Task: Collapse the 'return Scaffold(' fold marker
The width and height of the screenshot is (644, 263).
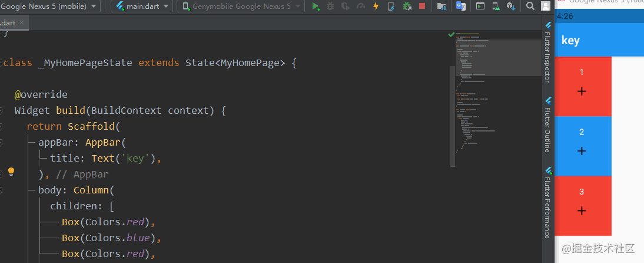Action: (1, 127)
